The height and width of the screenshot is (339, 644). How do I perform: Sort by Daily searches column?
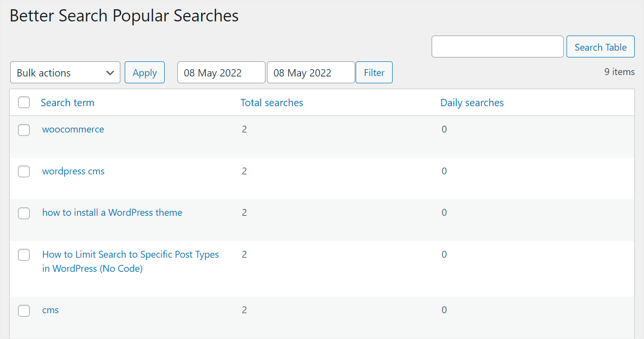click(472, 103)
